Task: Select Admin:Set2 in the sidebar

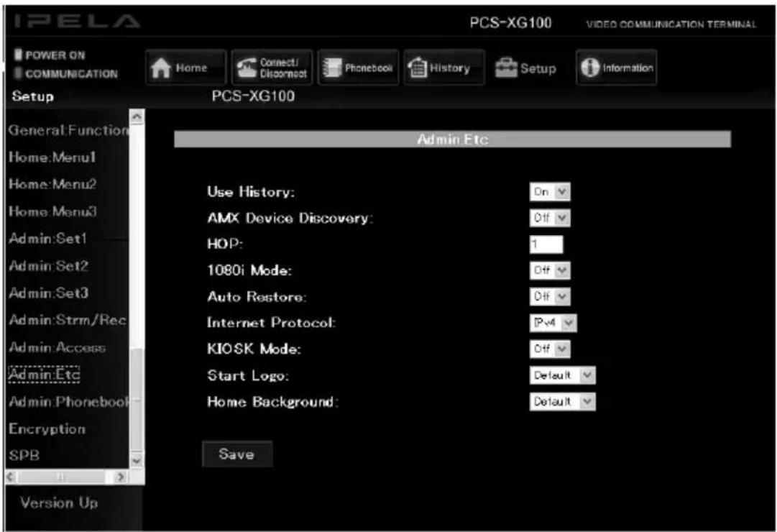Action: coord(49,266)
